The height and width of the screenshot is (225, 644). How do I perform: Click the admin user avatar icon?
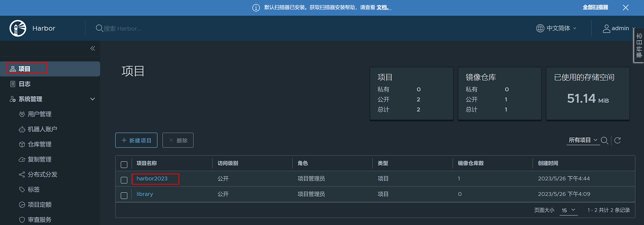pyautogui.click(x=606, y=28)
